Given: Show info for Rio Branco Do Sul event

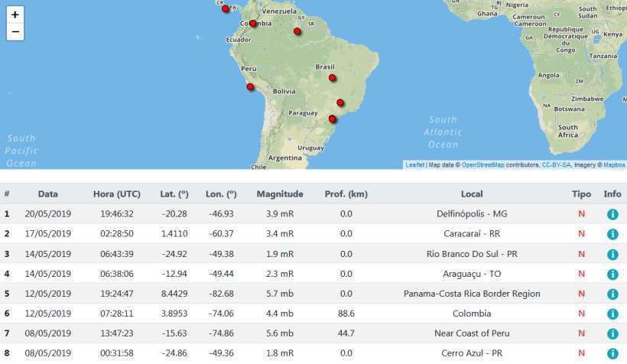Looking at the screenshot, I should click(x=612, y=254).
